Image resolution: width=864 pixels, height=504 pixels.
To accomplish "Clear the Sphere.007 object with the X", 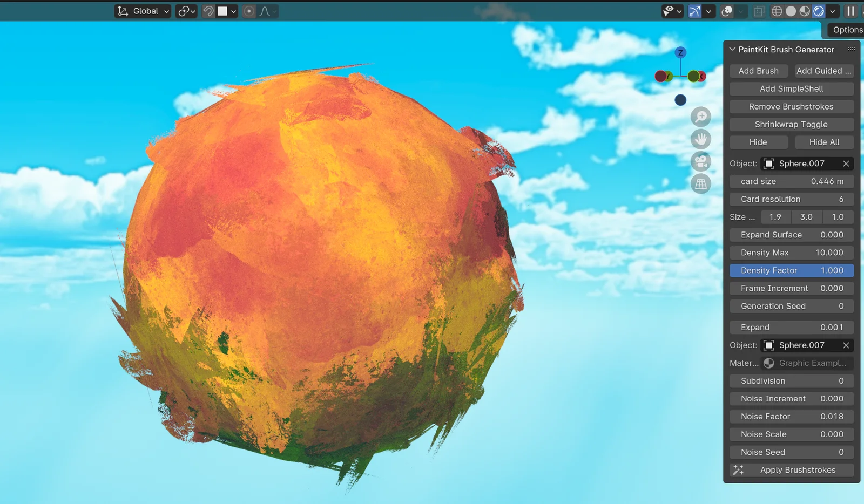I will [847, 163].
